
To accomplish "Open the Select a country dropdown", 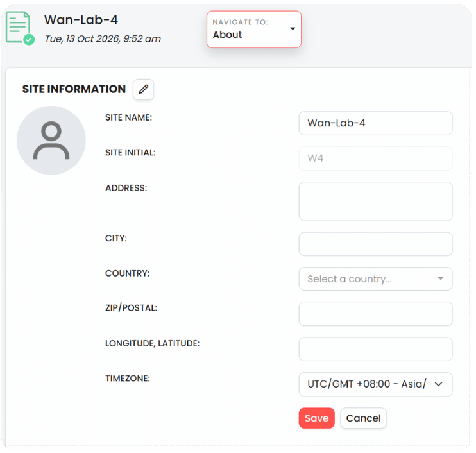I will tap(375, 278).
